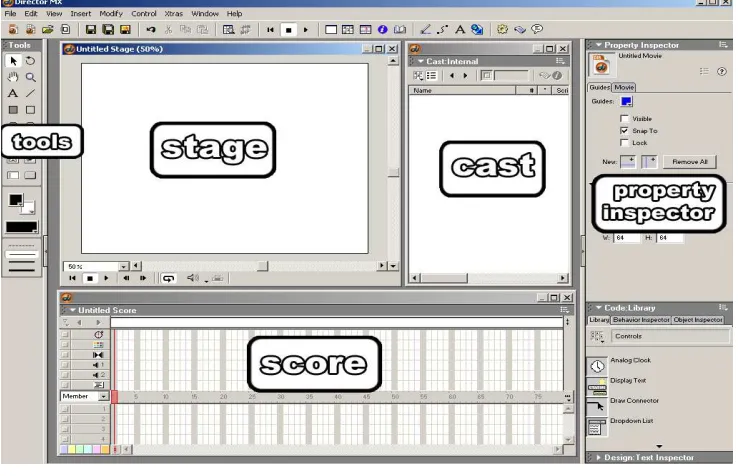Collapse the Untitled Score panel triangle
This screenshot has height=476, width=738.
click(x=73, y=310)
